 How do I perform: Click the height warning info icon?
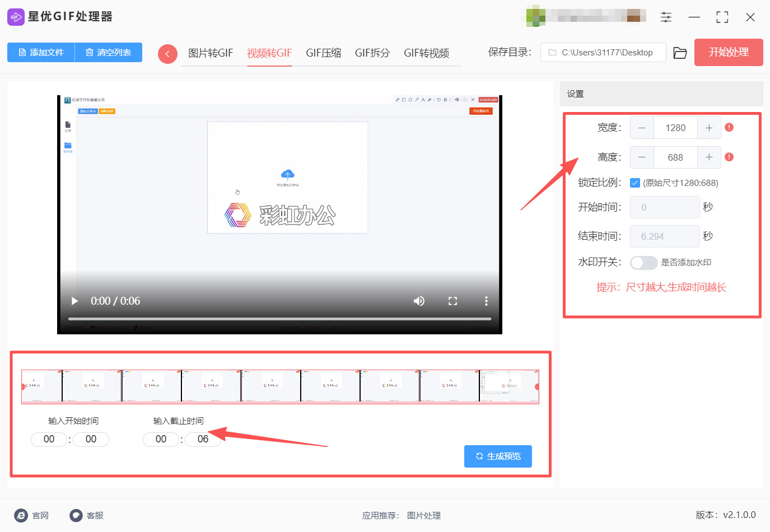tap(729, 157)
